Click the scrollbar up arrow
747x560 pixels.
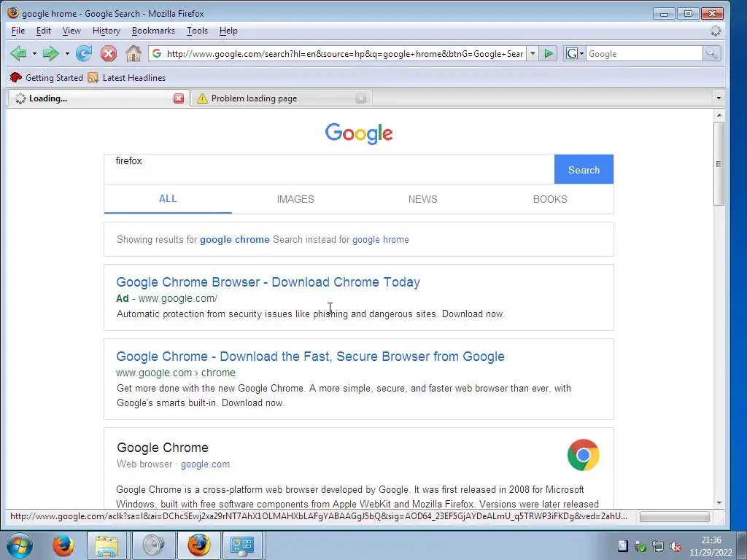pos(719,115)
